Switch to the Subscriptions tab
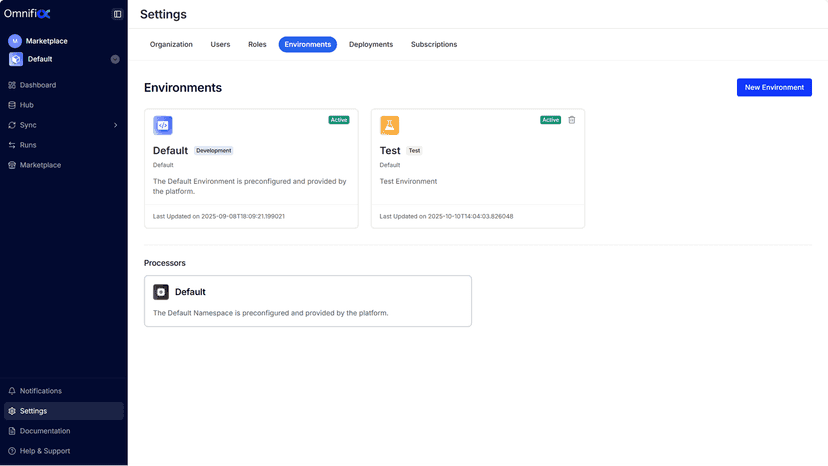Screen dimensions: 828x466 434,44
